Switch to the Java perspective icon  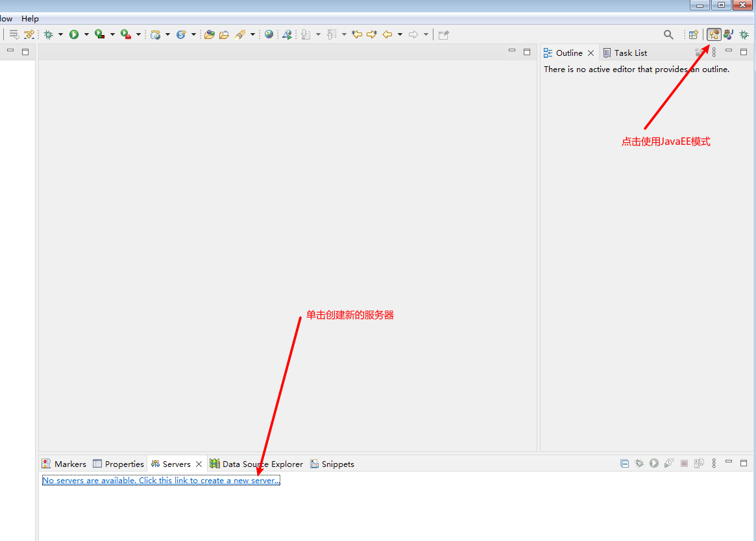tap(729, 34)
